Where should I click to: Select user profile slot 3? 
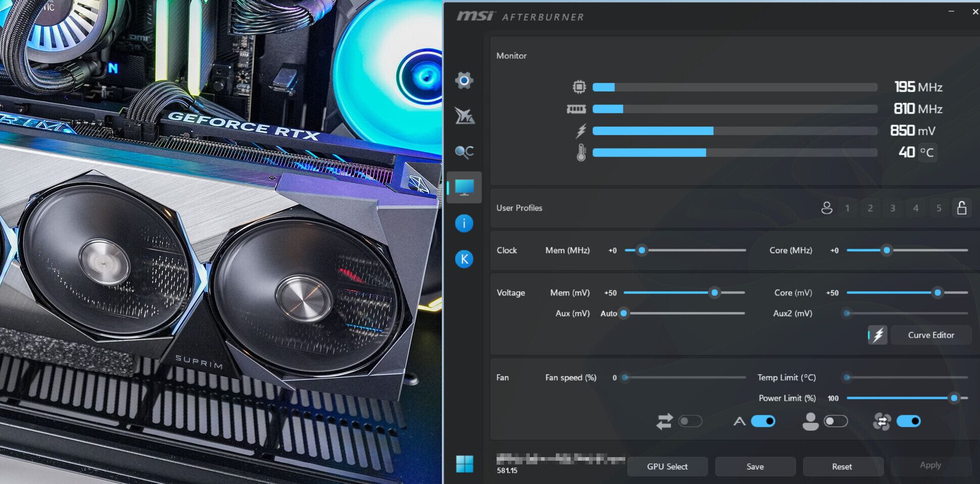click(893, 208)
